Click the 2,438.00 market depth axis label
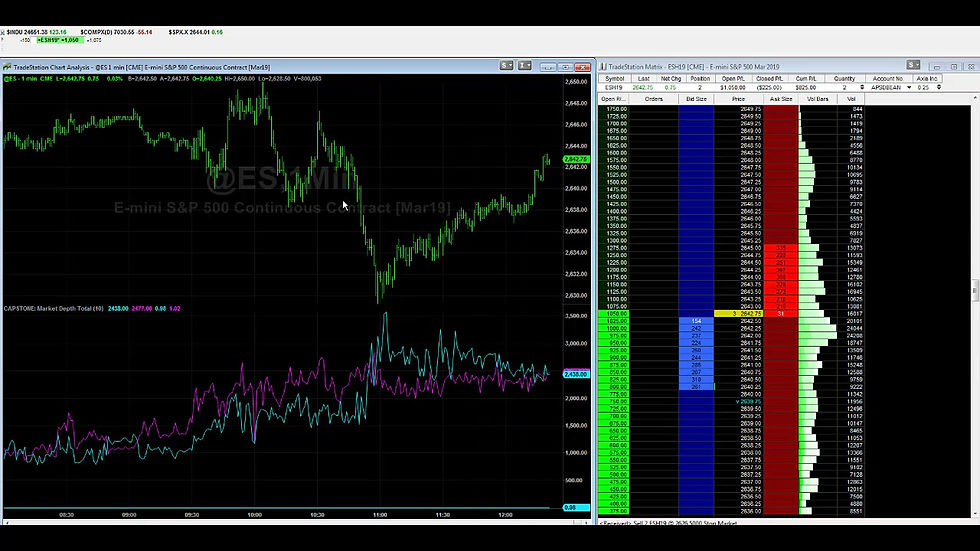This screenshot has width=980, height=551. (x=576, y=374)
